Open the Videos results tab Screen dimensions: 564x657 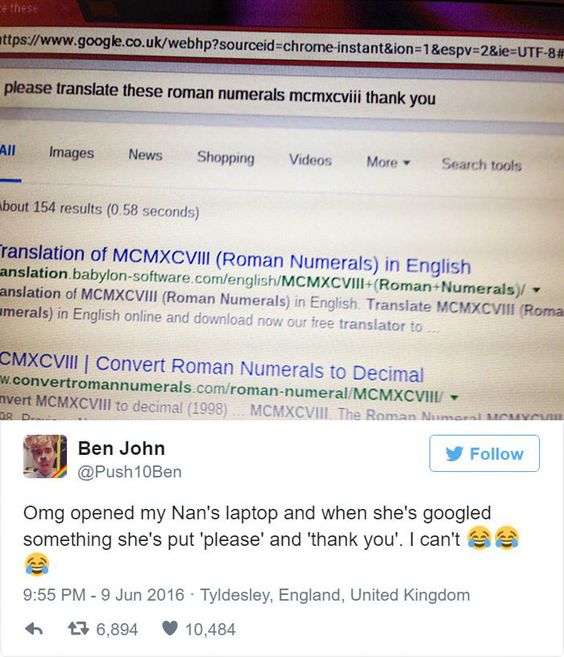(310, 160)
